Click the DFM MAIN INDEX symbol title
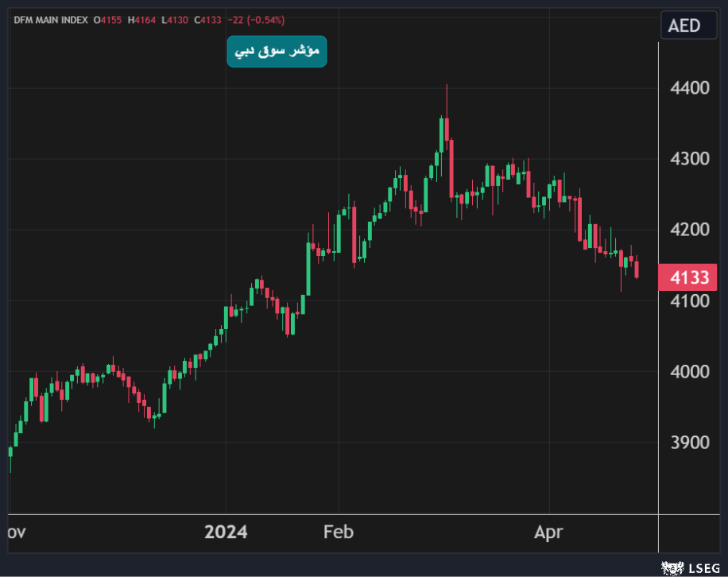This screenshot has height=577, width=728. pyautogui.click(x=49, y=20)
